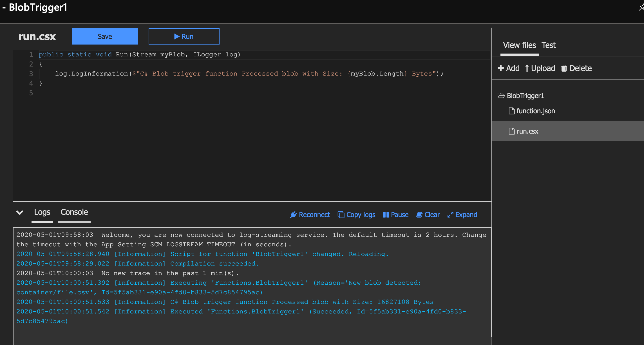
Task: Click line number 5 in editor
Action: coord(31,93)
